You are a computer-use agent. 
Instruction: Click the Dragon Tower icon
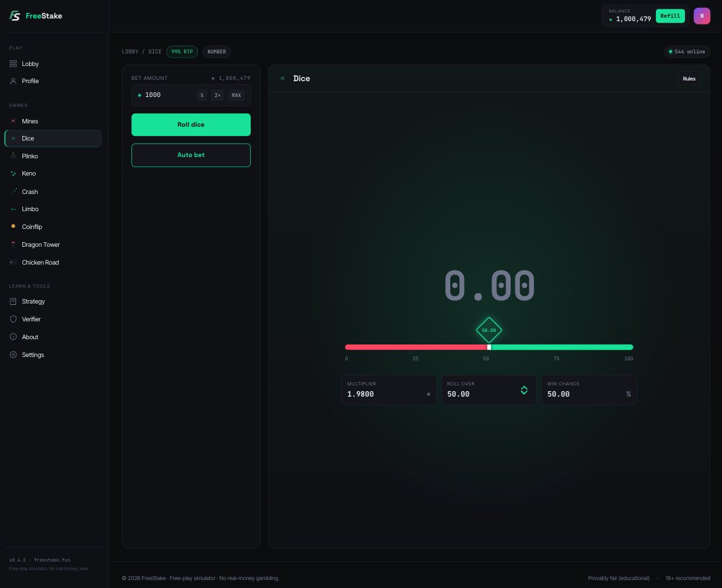click(13, 244)
